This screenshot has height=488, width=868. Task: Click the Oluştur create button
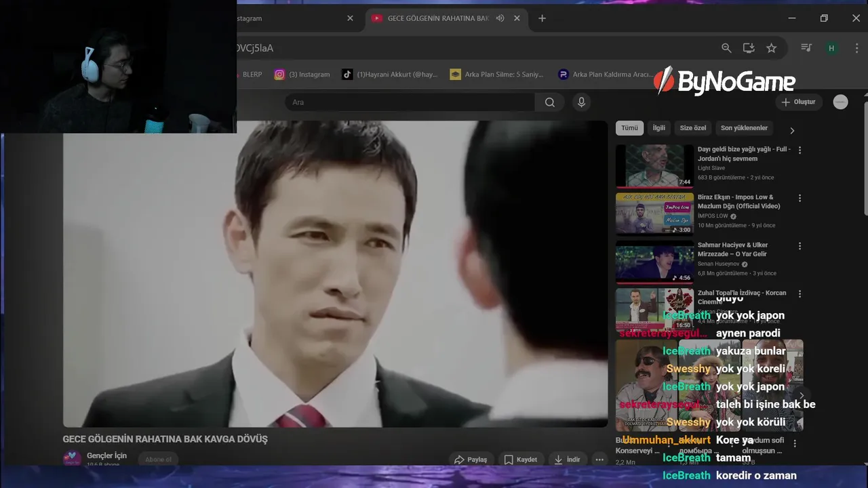799,102
